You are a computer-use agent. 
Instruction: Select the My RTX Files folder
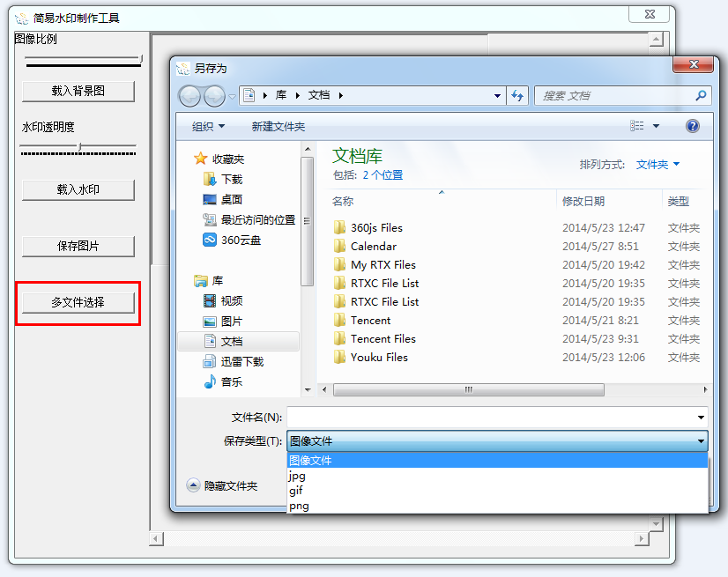click(383, 265)
